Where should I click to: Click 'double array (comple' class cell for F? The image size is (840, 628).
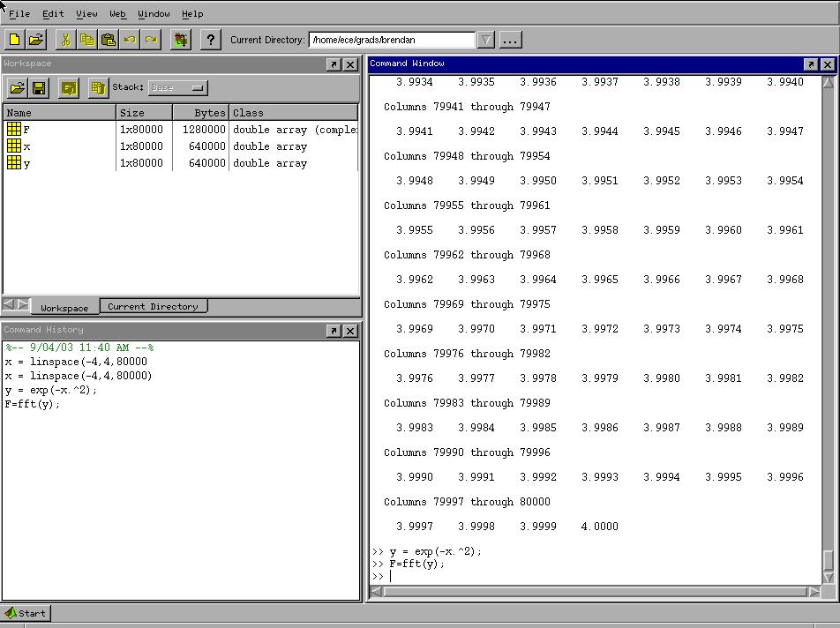pos(295,130)
